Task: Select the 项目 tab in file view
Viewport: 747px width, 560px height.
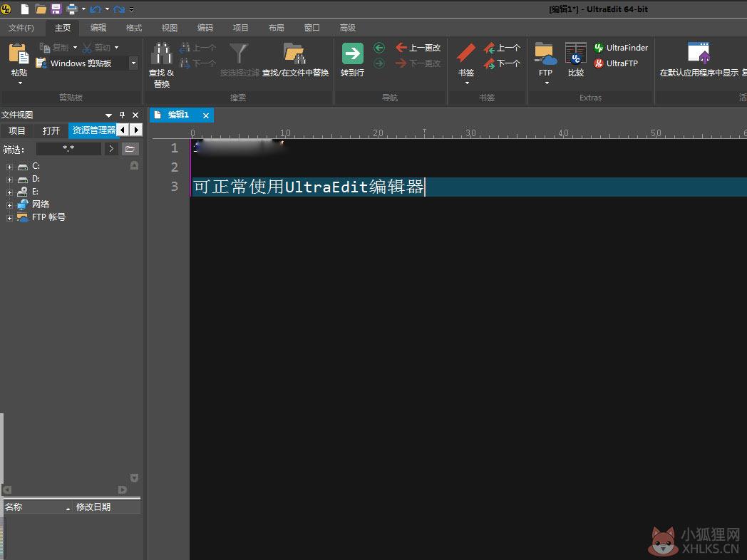Action: tap(17, 130)
